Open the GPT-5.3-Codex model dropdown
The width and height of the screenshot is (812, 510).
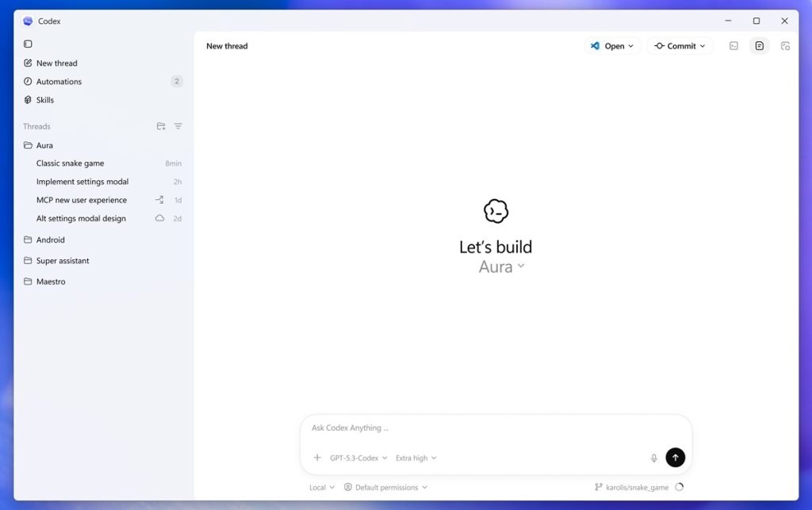(x=358, y=458)
